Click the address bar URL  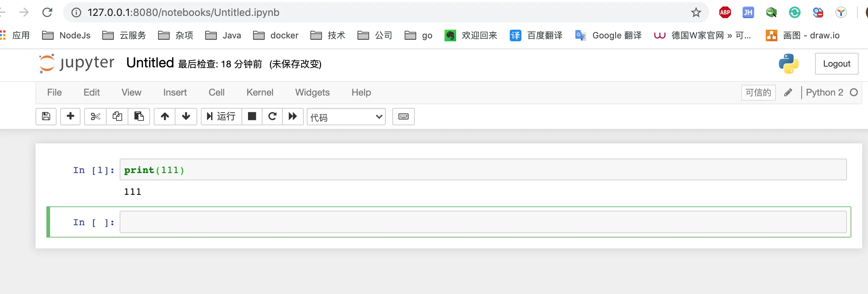[183, 12]
